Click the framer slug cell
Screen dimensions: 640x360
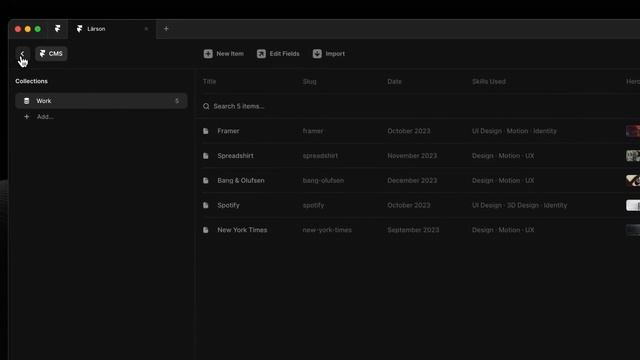pos(313,131)
